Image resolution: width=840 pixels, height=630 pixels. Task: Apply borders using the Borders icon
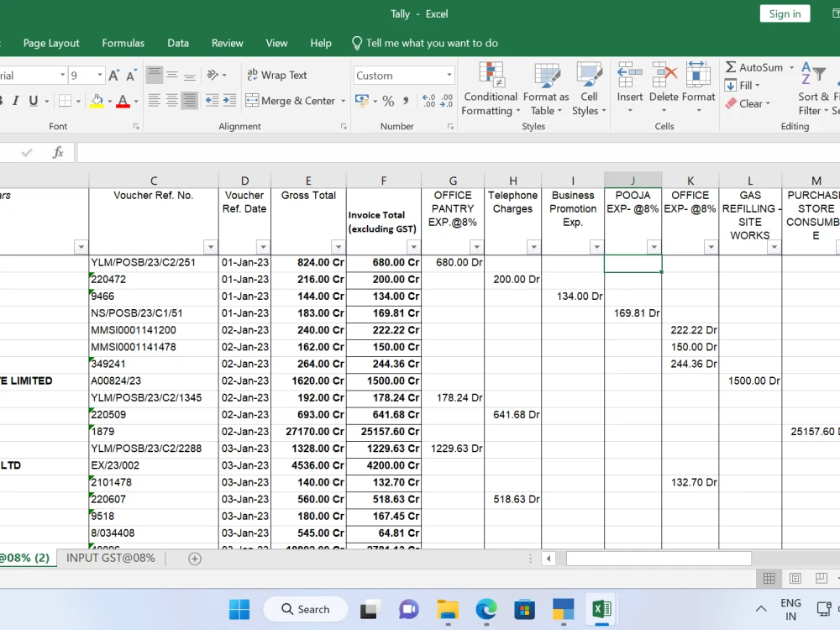click(65, 101)
